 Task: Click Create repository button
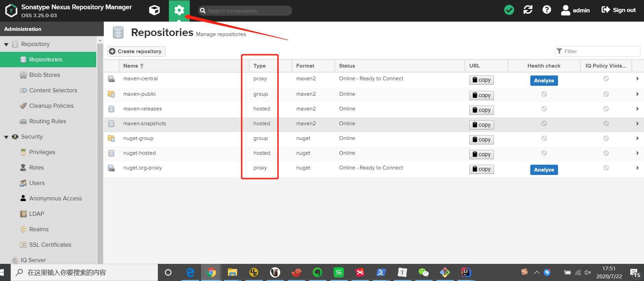(136, 51)
